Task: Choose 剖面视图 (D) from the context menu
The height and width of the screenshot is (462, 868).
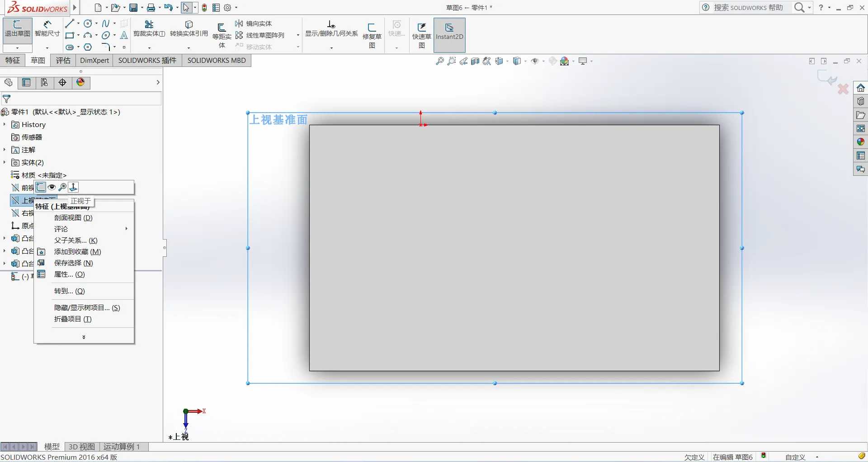Action: pyautogui.click(x=73, y=218)
